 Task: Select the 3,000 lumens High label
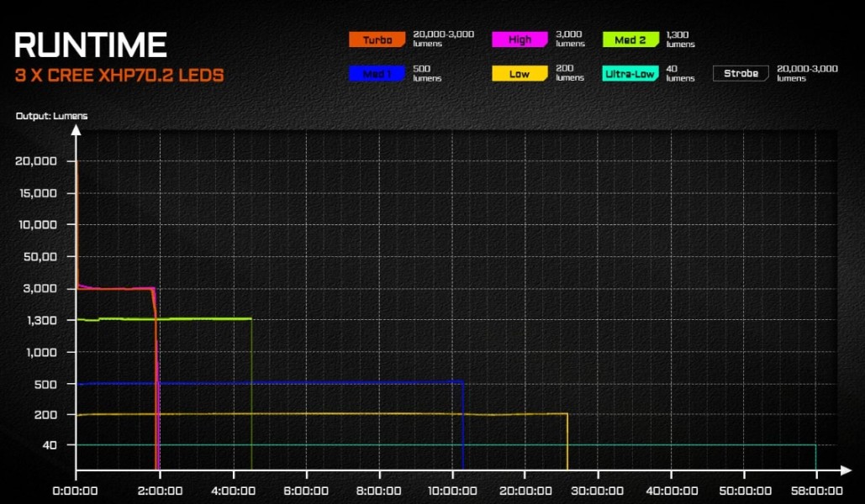[570, 39]
